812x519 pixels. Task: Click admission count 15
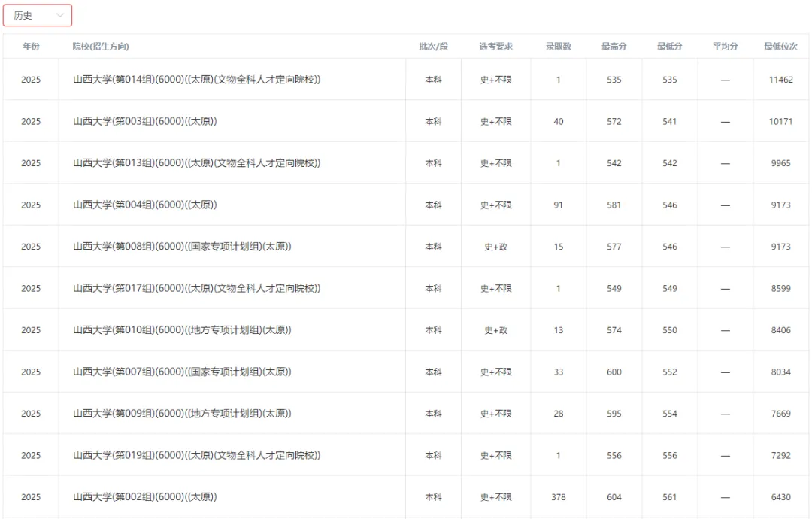click(x=558, y=247)
